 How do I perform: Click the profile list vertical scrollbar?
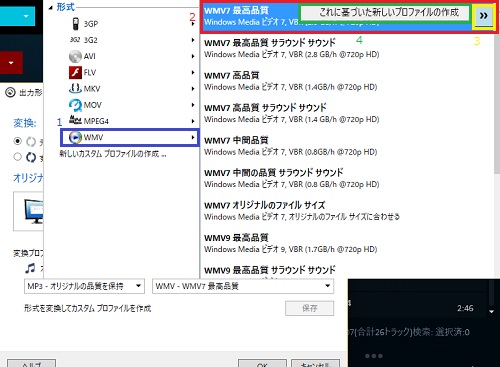tap(496, 103)
